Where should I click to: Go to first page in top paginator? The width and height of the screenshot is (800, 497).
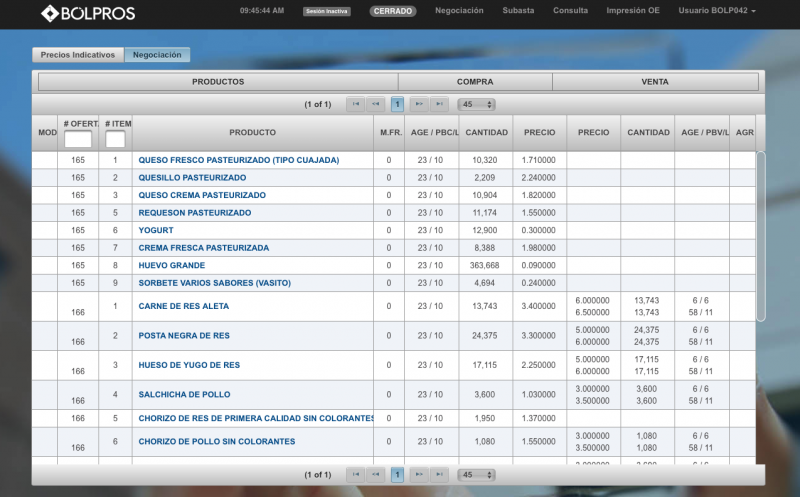click(355, 104)
